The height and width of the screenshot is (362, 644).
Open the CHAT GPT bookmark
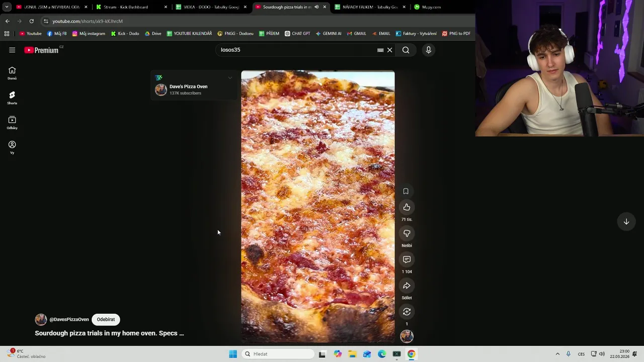coord(297,34)
